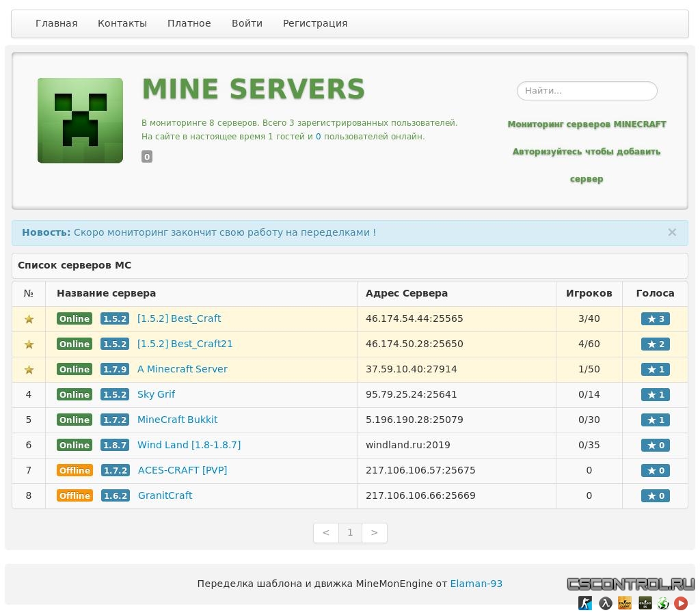
Task: Focus the Найти... search field
Action: tap(587, 91)
